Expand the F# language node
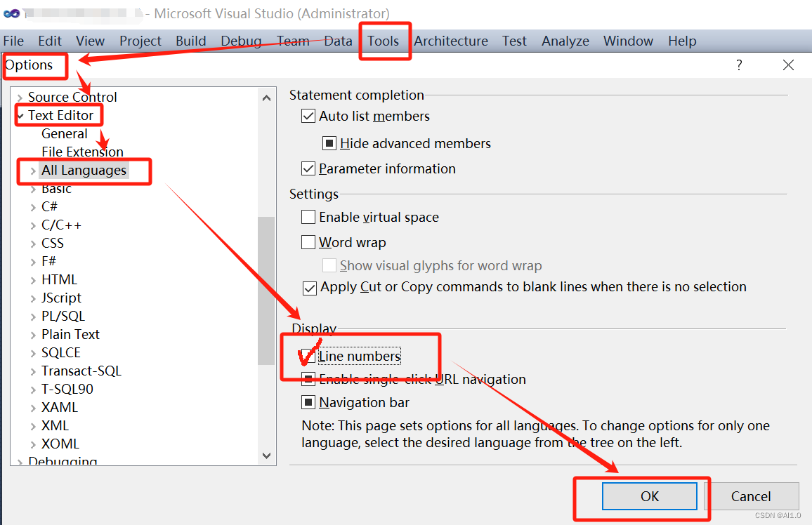Image resolution: width=812 pixels, height=525 pixels. 33,262
